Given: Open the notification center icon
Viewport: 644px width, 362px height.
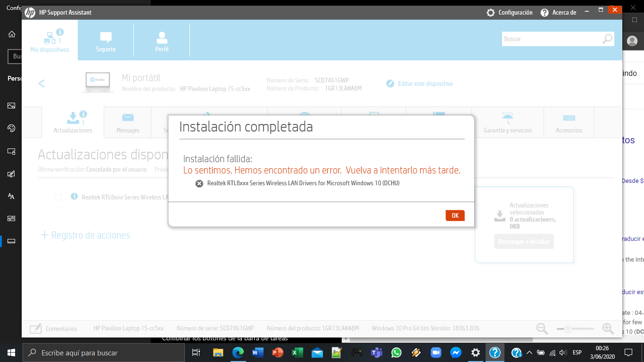Looking at the screenshot, I should (x=628, y=352).
